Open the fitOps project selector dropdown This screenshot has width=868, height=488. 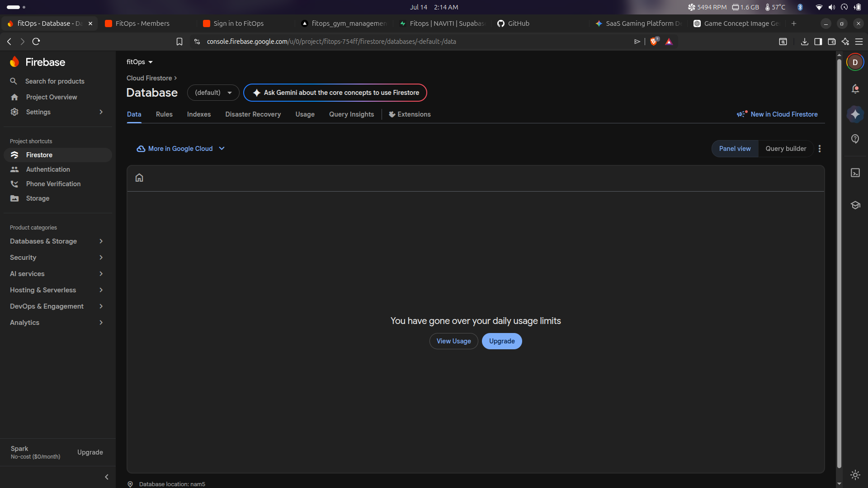[140, 62]
